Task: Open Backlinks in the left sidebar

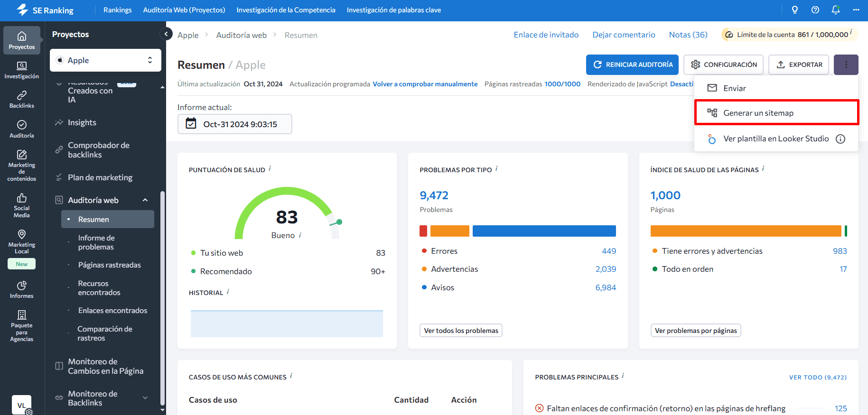Action: [x=22, y=100]
